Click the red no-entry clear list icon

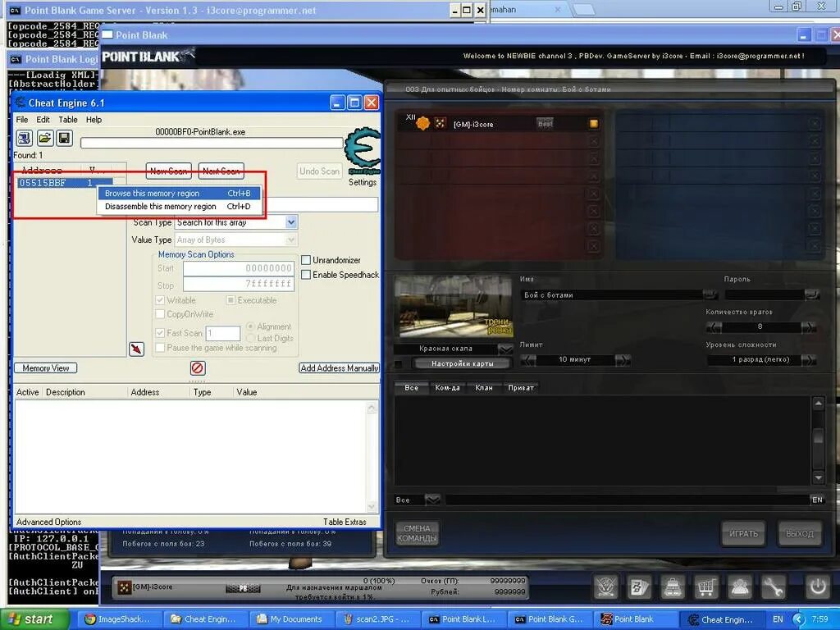[198, 368]
